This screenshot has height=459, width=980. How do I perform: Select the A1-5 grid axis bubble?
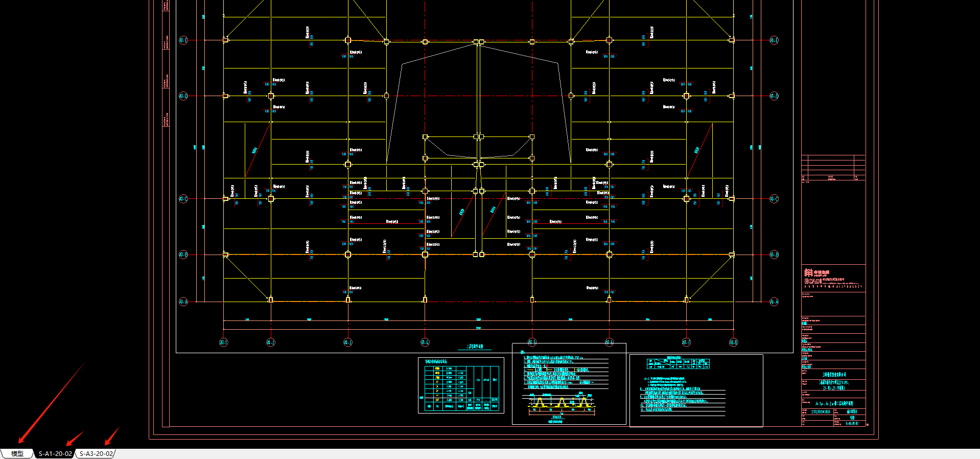tap(532, 342)
